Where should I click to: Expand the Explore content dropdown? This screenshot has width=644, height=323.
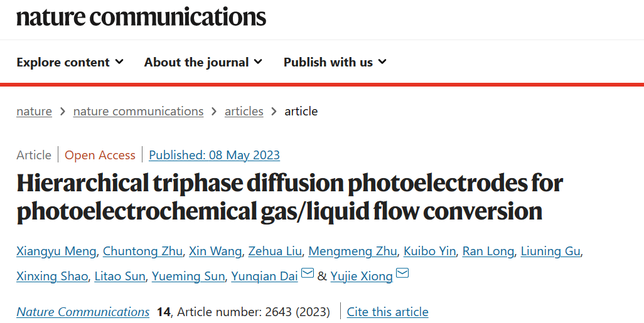tap(70, 62)
